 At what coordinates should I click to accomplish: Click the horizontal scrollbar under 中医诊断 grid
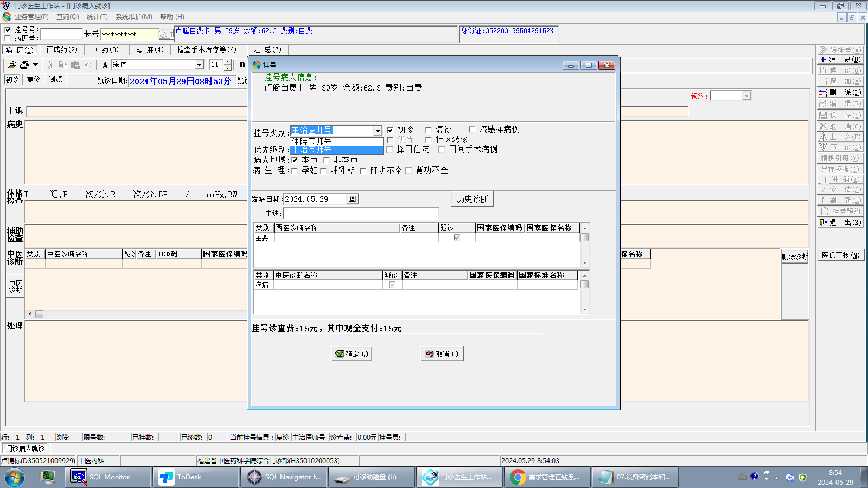pyautogui.click(x=137, y=314)
